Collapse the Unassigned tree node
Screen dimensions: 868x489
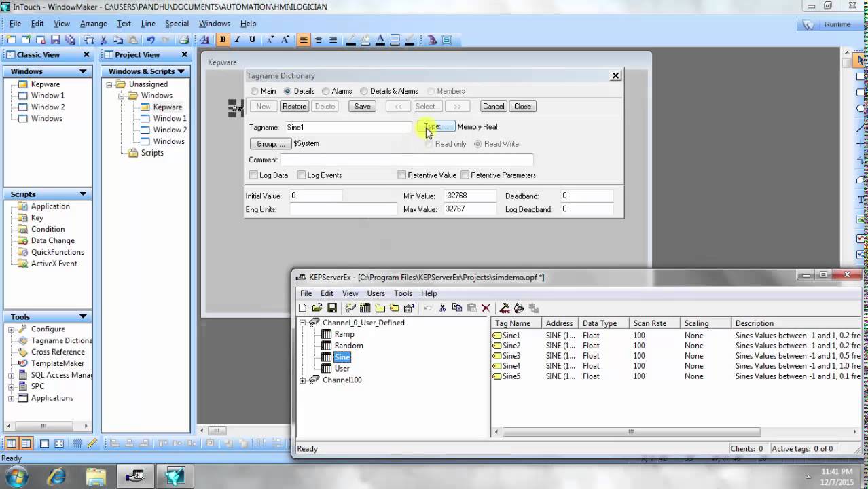pyautogui.click(x=109, y=84)
